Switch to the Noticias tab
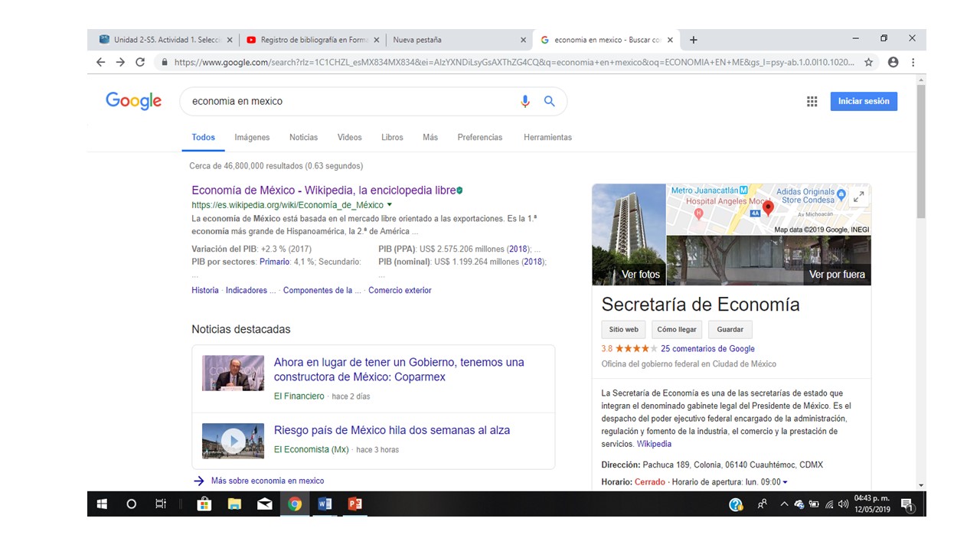Viewport: 980px width, 551px height. [x=303, y=138]
